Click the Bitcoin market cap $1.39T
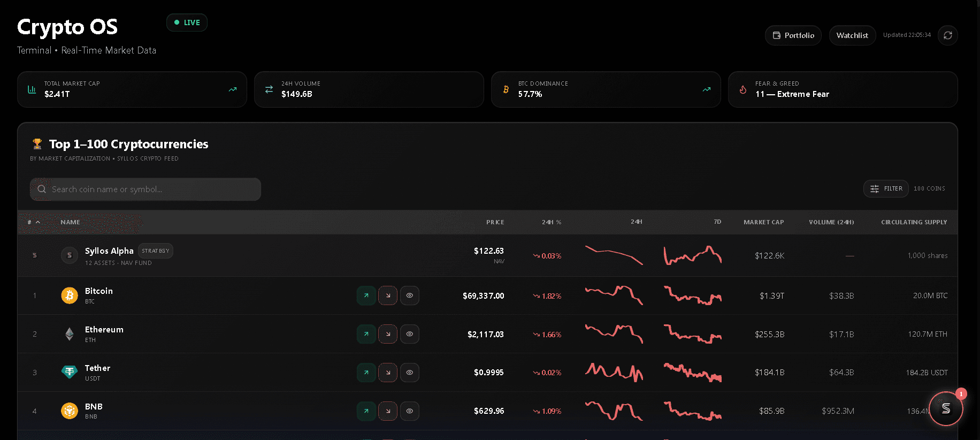Screen dimensions: 980x440 pyautogui.click(x=772, y=295)
